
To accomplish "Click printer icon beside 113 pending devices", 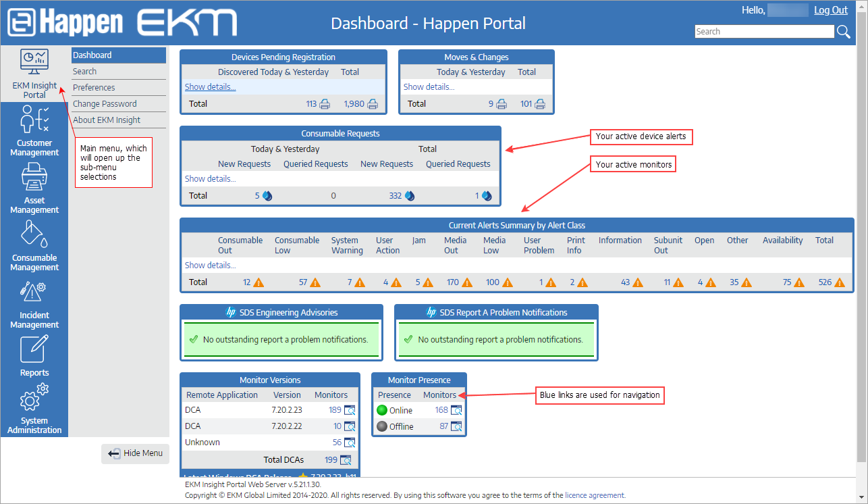I will tap(325, 104).
